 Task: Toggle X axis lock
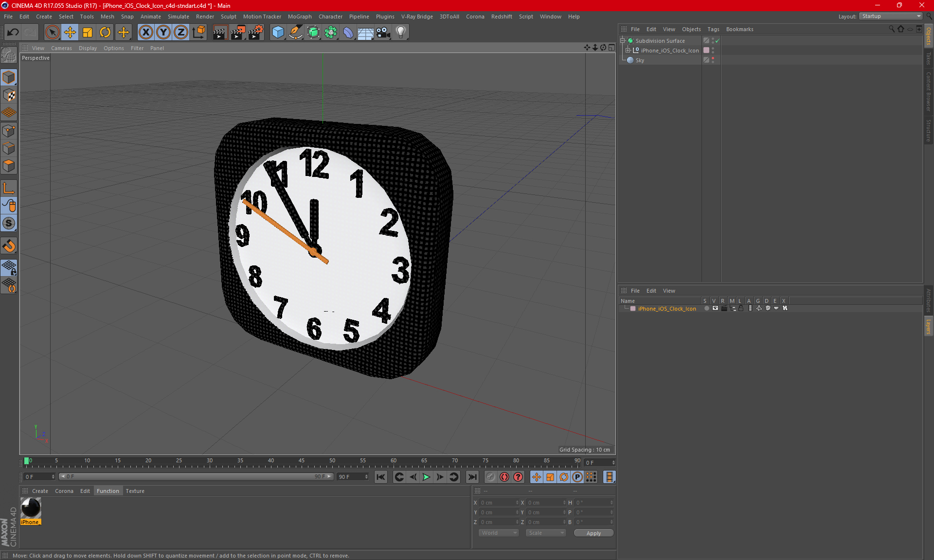coord(145,33)
